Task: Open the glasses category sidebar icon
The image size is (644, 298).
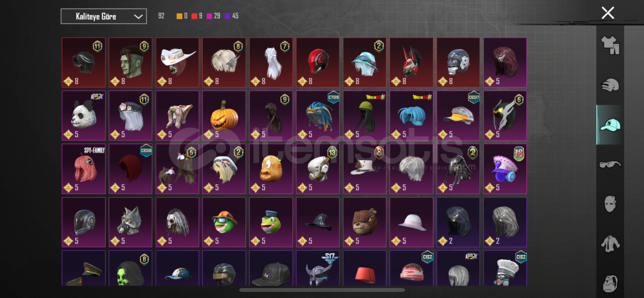Action: tap(610, 164)
